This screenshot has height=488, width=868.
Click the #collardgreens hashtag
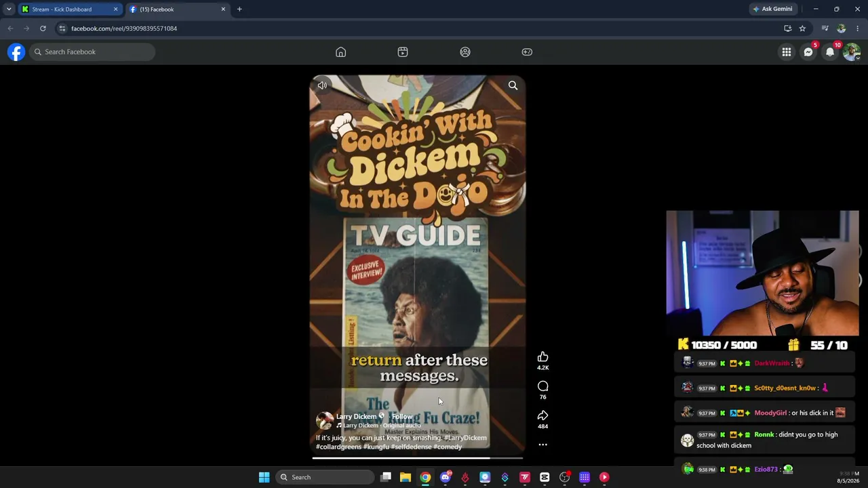338,447
